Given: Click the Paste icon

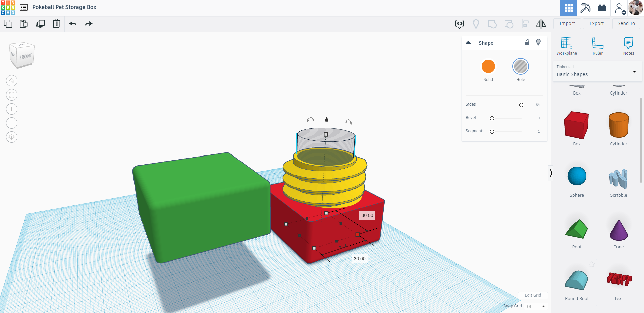Looking at the screenshot, I should (23, 24).
